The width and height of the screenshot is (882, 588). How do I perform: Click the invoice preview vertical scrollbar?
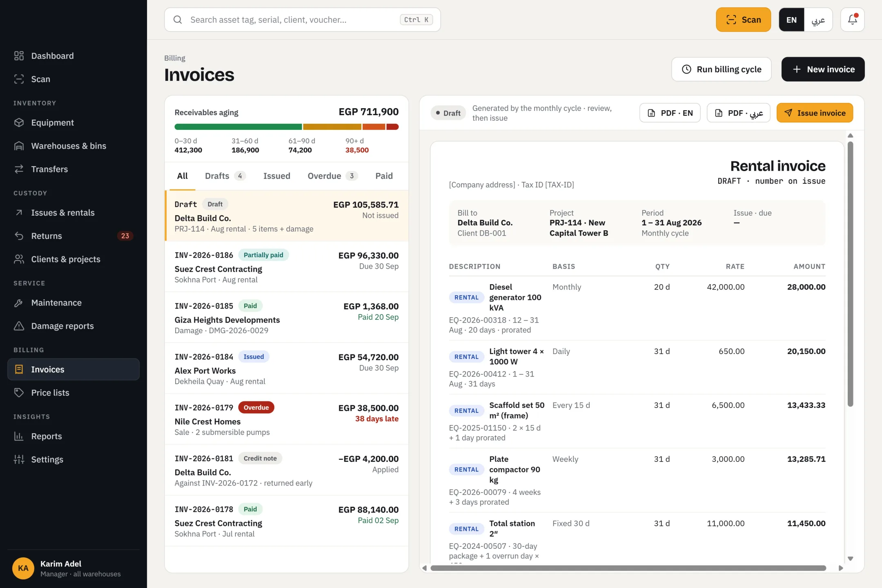tap(850, 274)
